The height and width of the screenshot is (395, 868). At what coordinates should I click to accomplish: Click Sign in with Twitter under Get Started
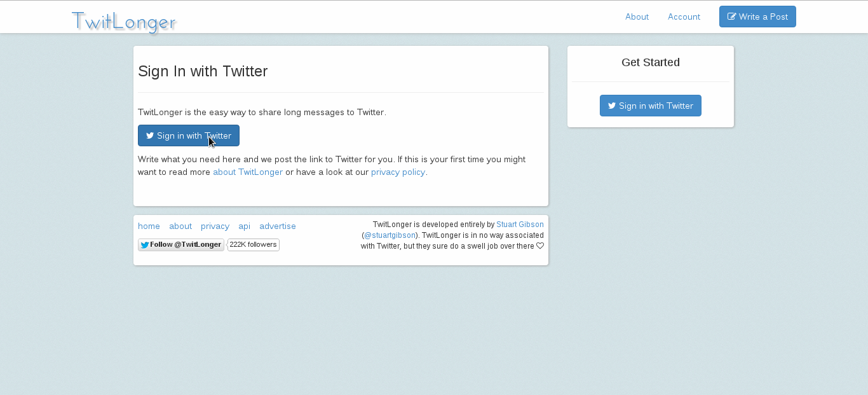651,106
